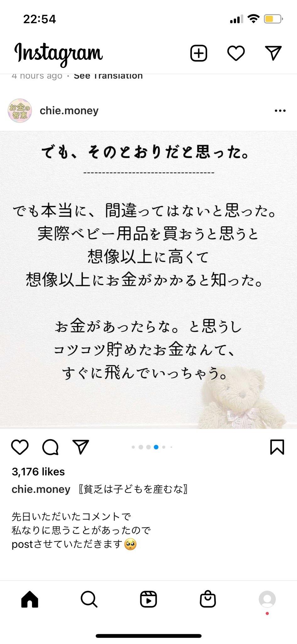
Task: Open Search tab magnifier
Action: 89,599
